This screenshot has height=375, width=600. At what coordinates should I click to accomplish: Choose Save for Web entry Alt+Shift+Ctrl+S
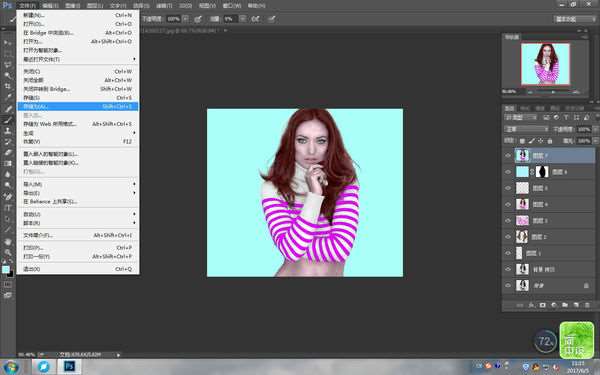pos(78,124)
